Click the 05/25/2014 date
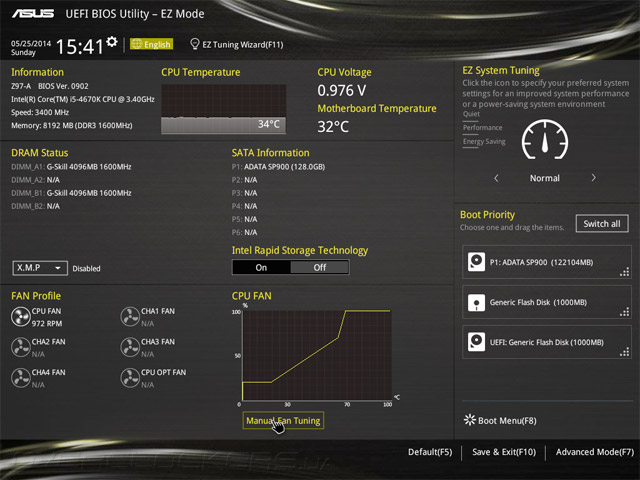 pyautogui.click(x=31, y=44)
